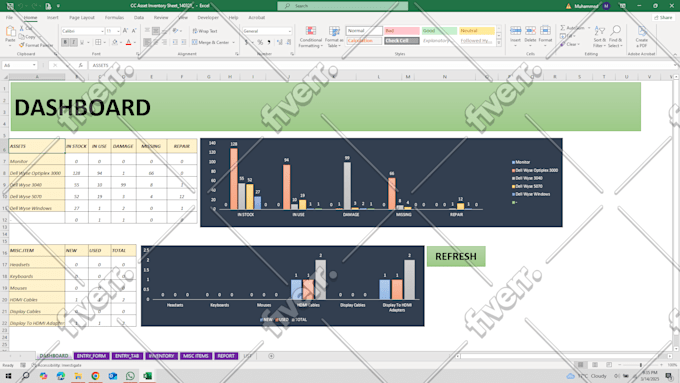Click Decrease Indent icon
Viewport: 680px width, 383px height.
click(x=175, y=43)
